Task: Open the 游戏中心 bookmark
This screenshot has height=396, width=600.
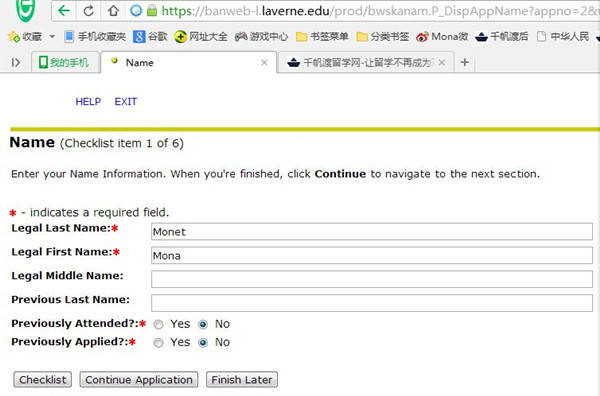Action: tap(261, 37)
